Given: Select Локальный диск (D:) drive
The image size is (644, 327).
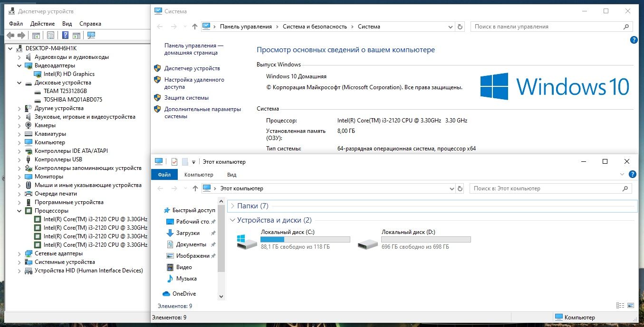Looking at the screenshot, I should click(414, 240).
